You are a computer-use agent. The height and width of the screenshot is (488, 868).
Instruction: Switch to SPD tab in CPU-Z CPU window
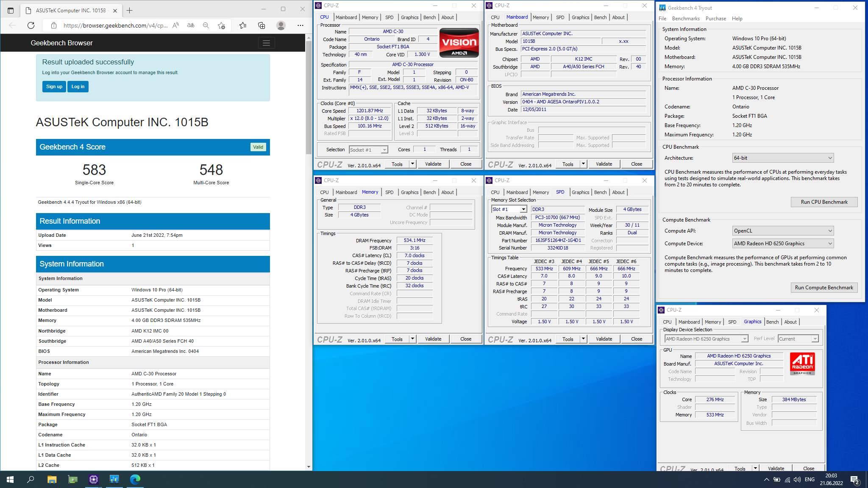389,17
